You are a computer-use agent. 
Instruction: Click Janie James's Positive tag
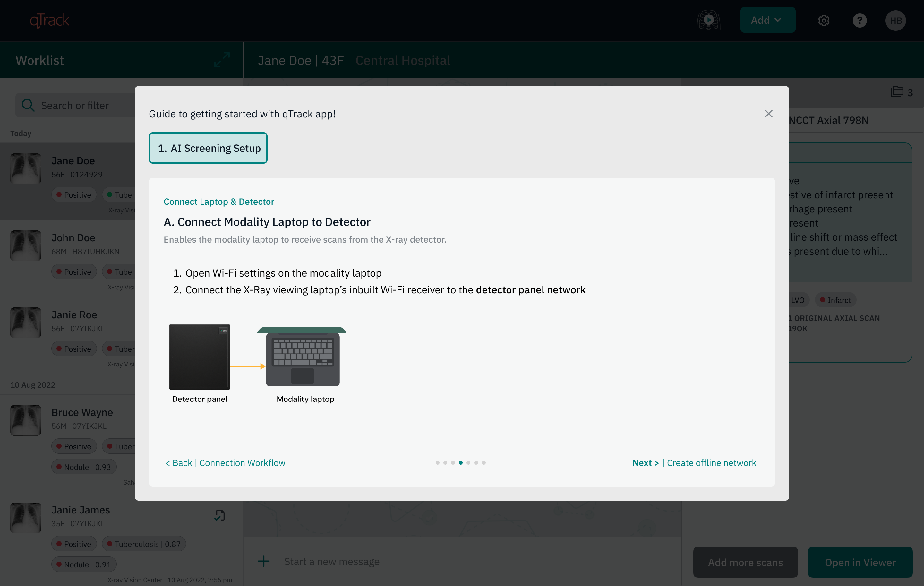point(74,544)
